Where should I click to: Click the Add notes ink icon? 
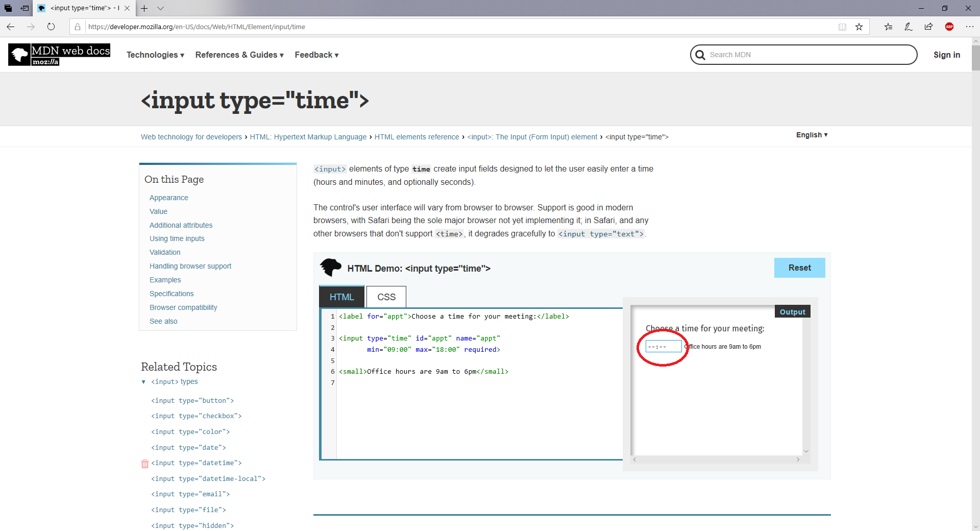909,27
